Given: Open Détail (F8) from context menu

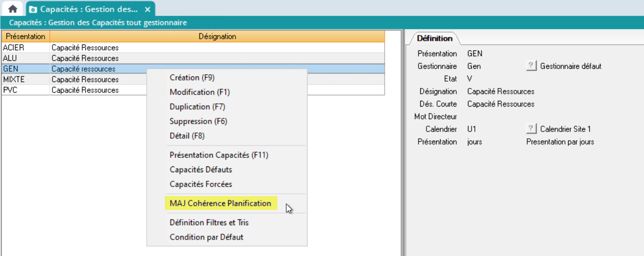Looking at the screenshot, I should [x=187, y=136].
